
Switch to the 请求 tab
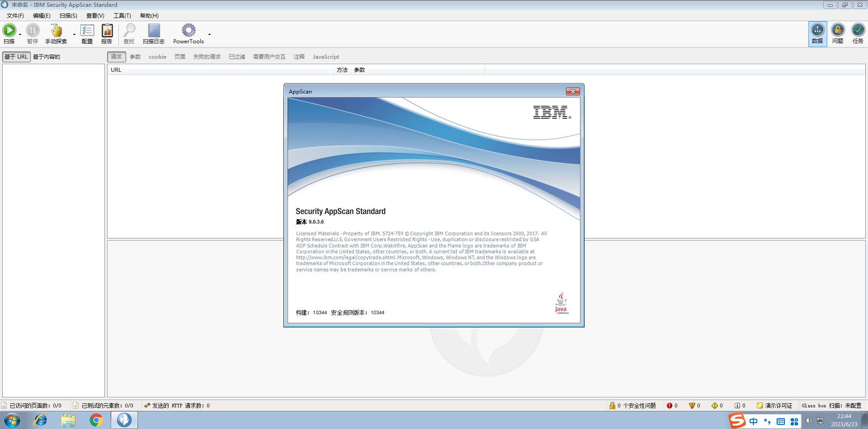tap(116, 57)
